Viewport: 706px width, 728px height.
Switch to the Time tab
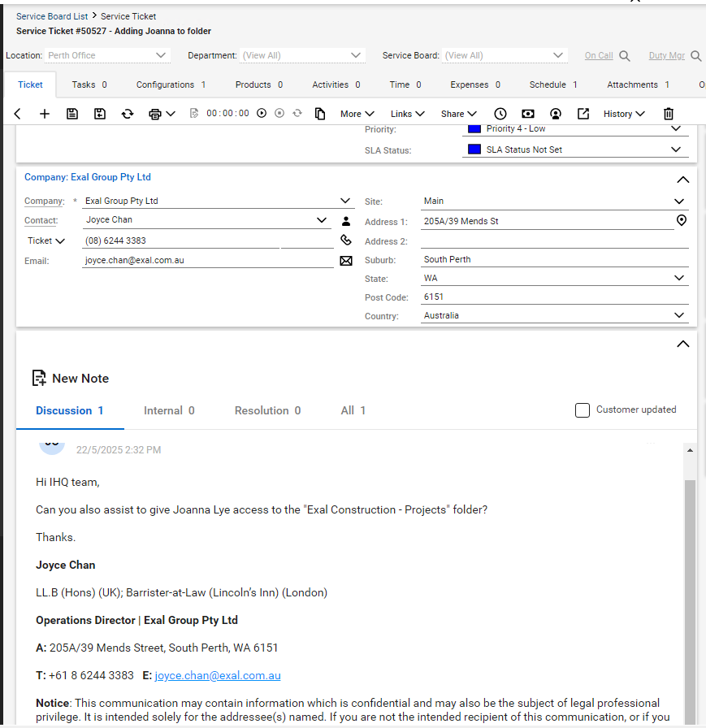coord(405,84)
